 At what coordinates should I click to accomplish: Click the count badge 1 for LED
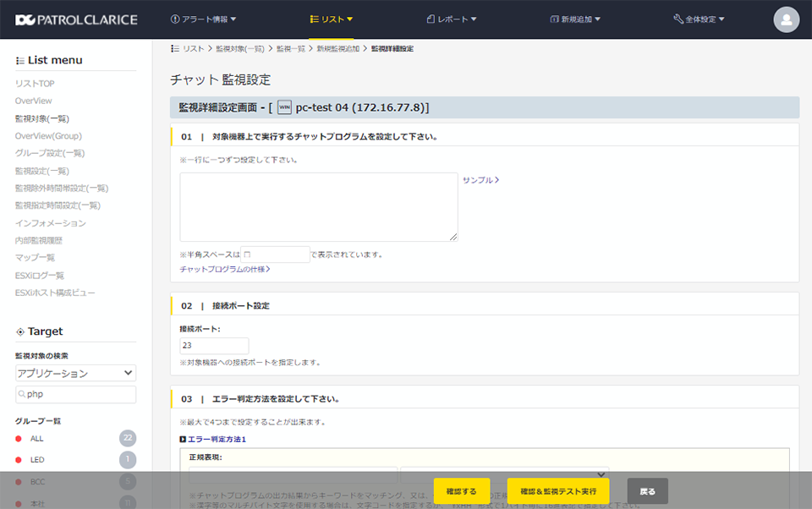tap(128, 459)
